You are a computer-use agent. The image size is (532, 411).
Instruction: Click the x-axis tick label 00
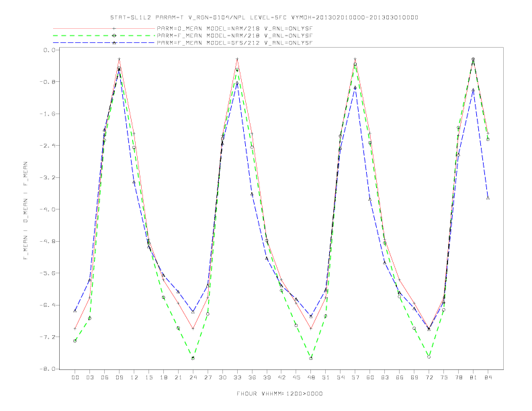pos(75,377)
